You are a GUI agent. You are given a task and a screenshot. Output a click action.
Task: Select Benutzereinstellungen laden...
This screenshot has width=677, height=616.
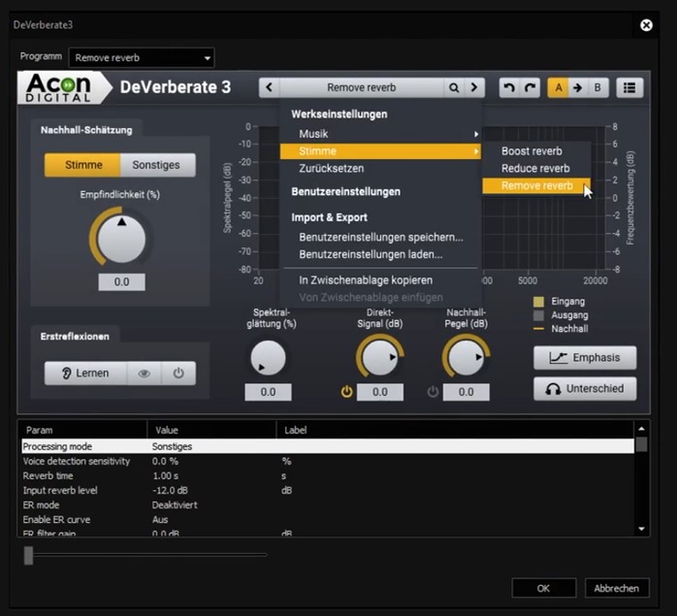380,254
